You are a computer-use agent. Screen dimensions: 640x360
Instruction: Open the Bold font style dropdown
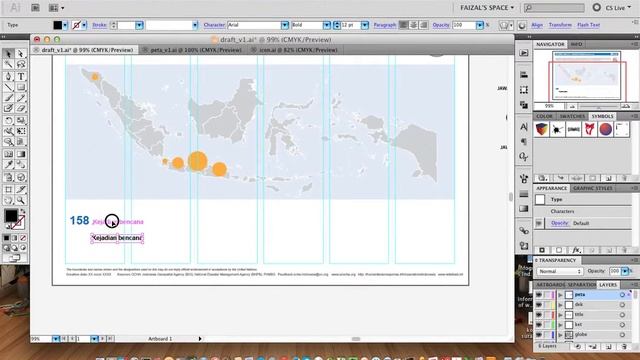pos(327,25)
